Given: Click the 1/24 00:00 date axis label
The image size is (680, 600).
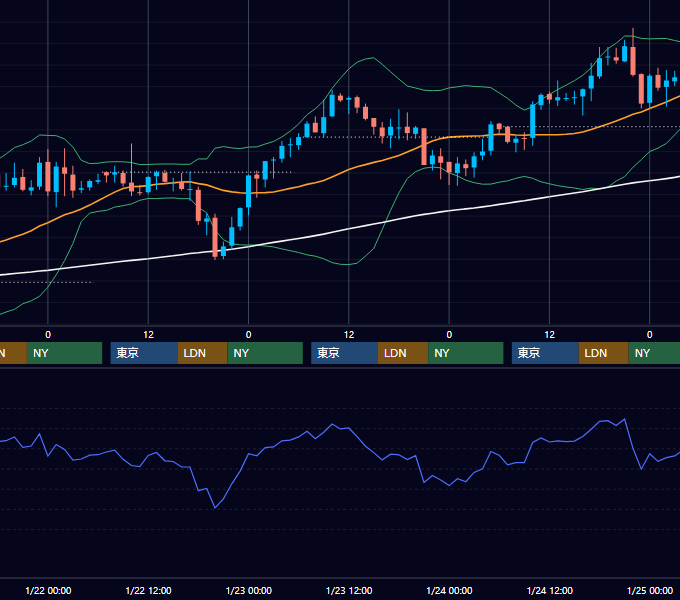Looking at the screenshot, I should coord(449,590).
